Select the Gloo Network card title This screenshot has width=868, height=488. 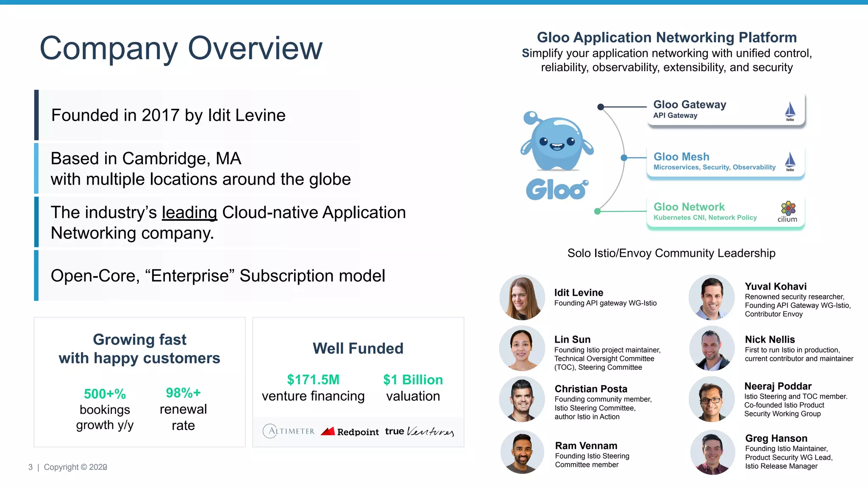pyautogui.click(x=689, y=207)
